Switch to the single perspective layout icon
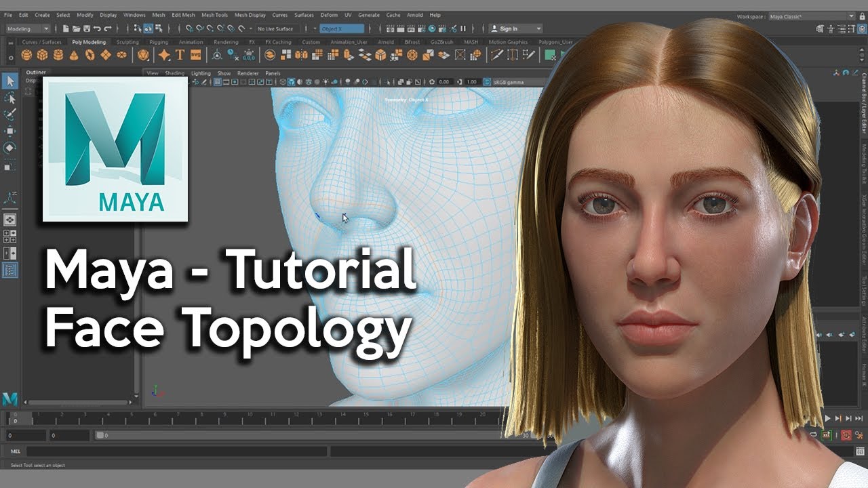This screenshot has height=488, width=868. point(10,220)
